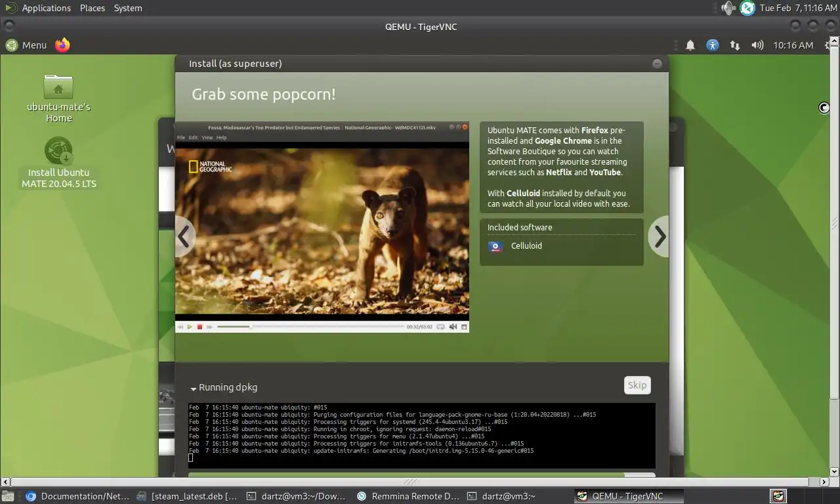840x504 pixels.
Task: Switch to steam_latest.deb taskbar window
Action: click(186, 496)
